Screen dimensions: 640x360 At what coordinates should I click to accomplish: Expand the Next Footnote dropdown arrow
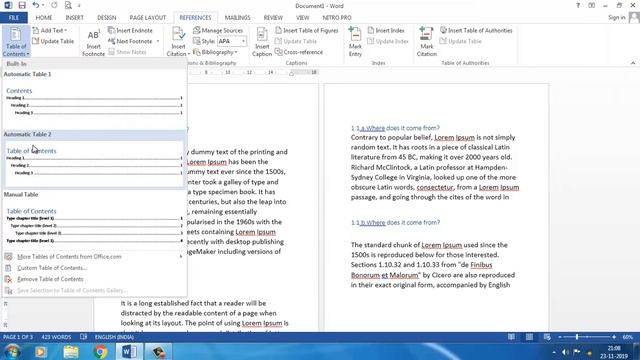[158, 41]
